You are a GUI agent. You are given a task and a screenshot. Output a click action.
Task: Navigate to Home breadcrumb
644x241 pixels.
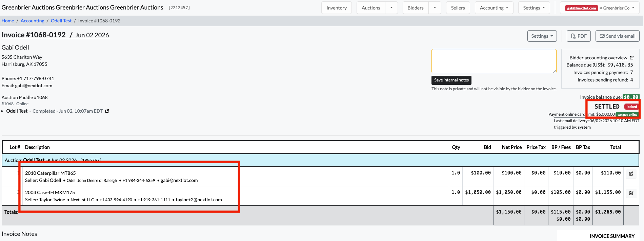pyautogui.click(x=8, y=21)
